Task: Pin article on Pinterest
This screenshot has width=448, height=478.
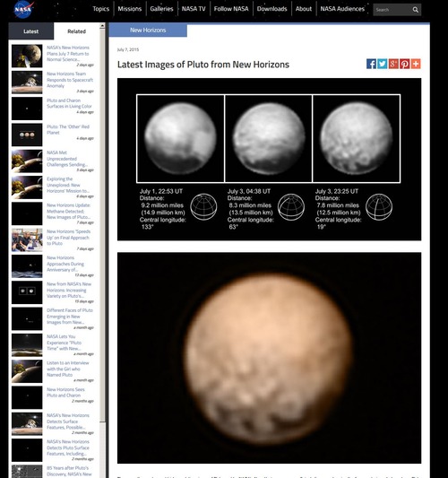Action: [404, 64]
